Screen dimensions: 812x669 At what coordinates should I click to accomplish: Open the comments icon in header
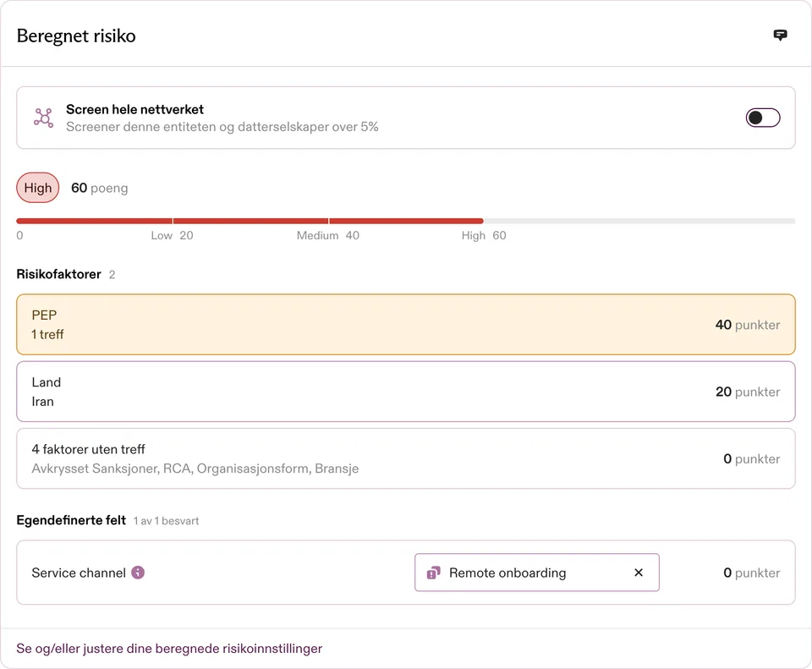coord(780,36)
